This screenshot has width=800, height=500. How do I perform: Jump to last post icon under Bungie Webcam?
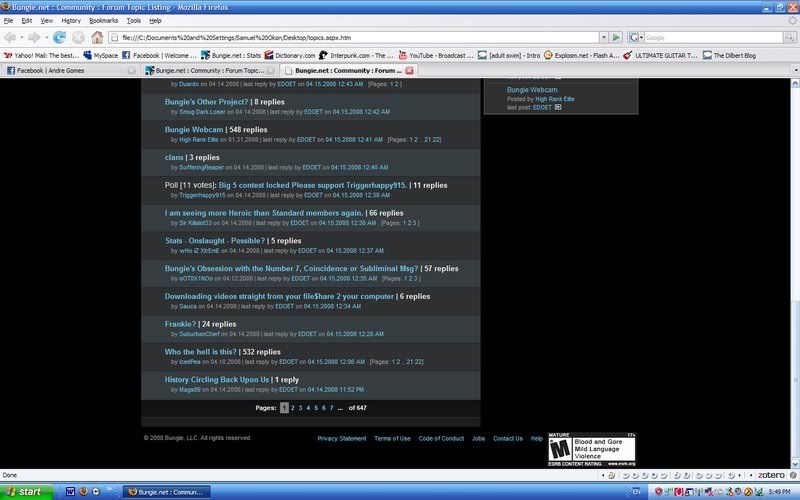click(x=558, y=107)
